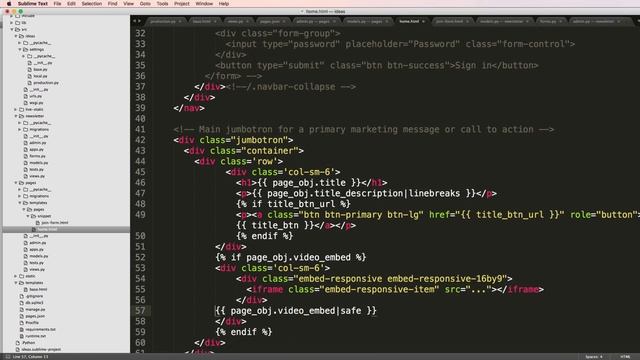Open the Project menu

182,4
